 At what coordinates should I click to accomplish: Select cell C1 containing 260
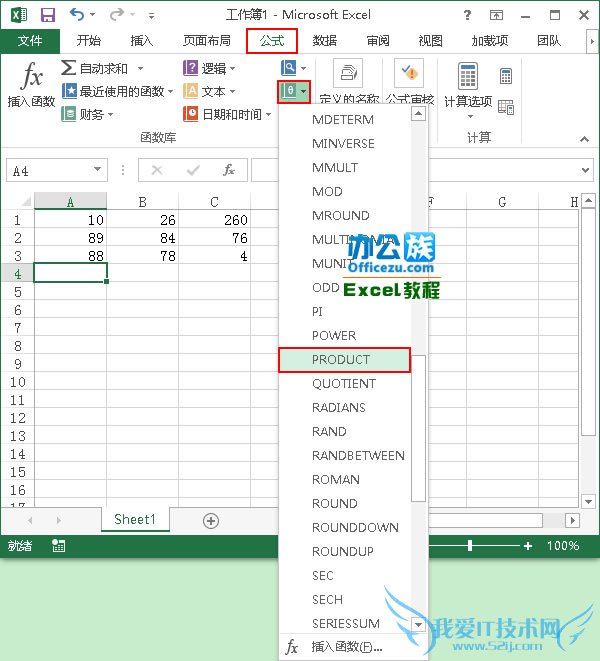click(214, 220)
